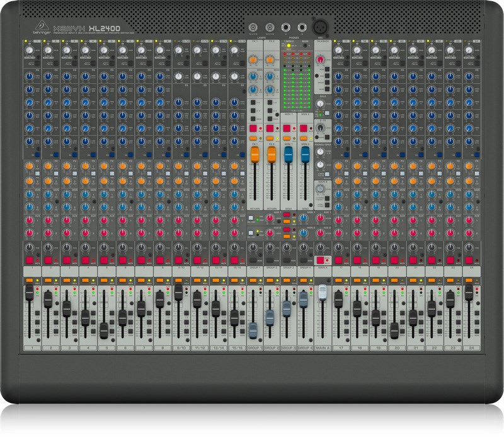Mute channel 5 with its red button

(x=104, y=260)
